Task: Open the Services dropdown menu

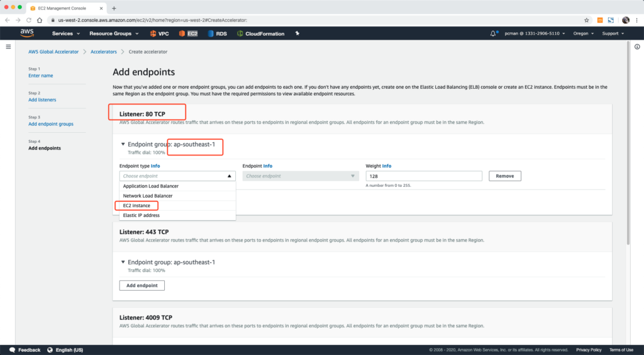Action: [66, 33]
